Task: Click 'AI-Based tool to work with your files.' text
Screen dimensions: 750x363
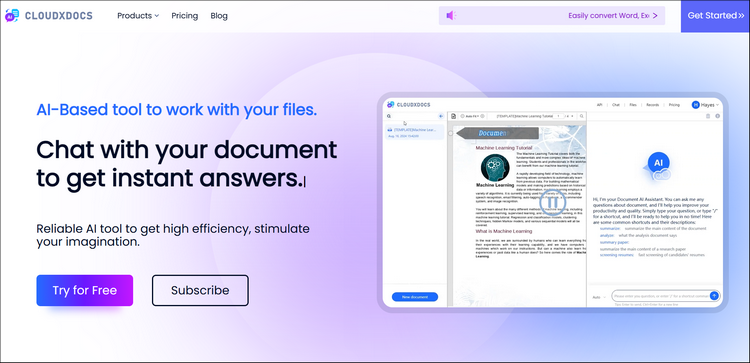Action: (x=177, y=110)
